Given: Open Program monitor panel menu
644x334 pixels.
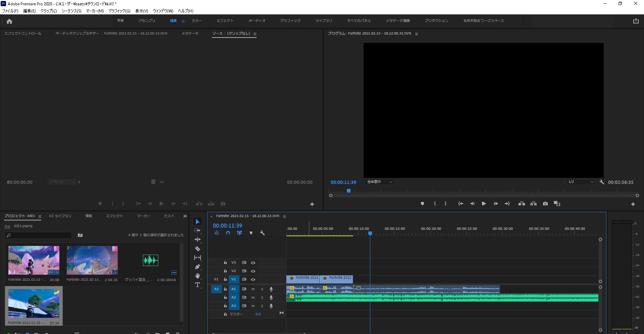Looking at the screenshot, I should pos(417,34).
